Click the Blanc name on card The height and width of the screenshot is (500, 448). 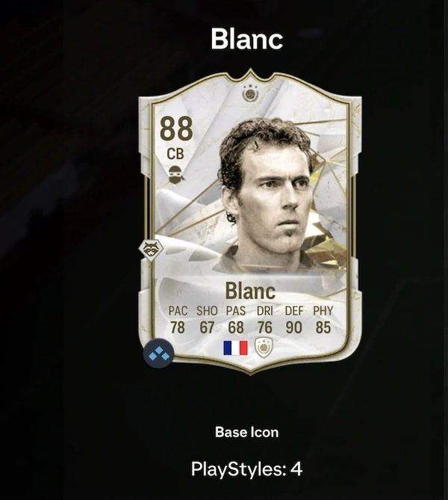pyautogui.click(x=250, y=291)
